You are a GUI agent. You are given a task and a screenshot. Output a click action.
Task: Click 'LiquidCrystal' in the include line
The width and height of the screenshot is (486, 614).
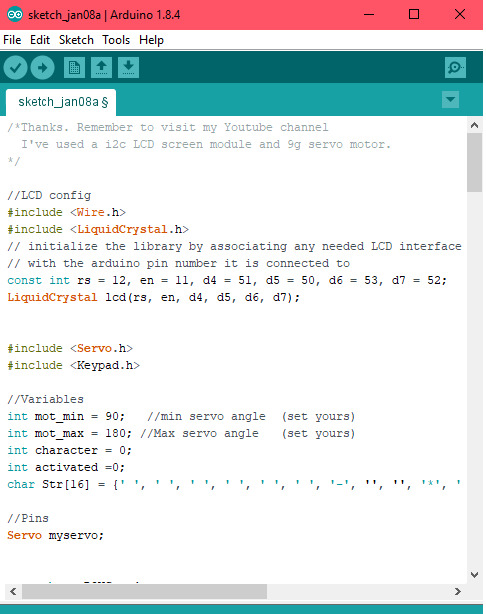click(123, 229)
